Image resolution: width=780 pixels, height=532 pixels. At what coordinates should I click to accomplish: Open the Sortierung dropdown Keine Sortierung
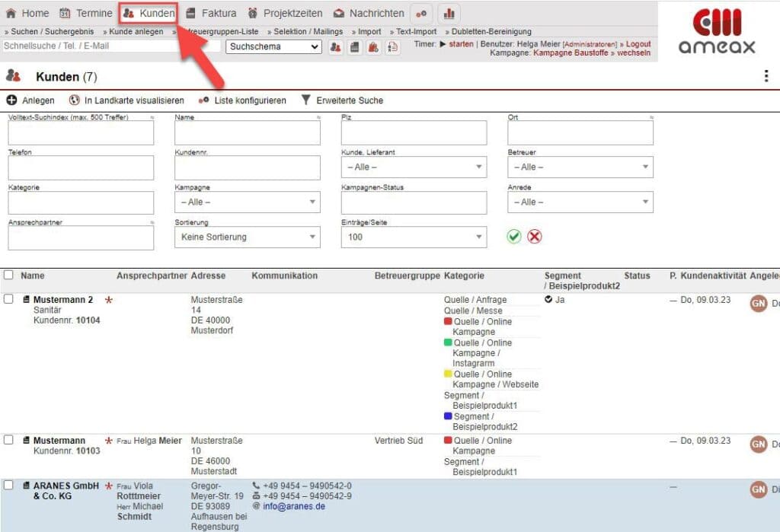point(246,237)
